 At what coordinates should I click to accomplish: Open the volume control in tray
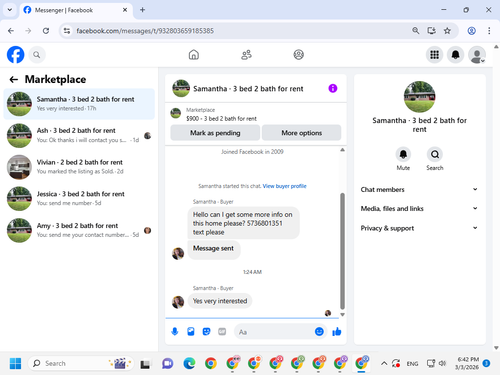tap(443, 363)
